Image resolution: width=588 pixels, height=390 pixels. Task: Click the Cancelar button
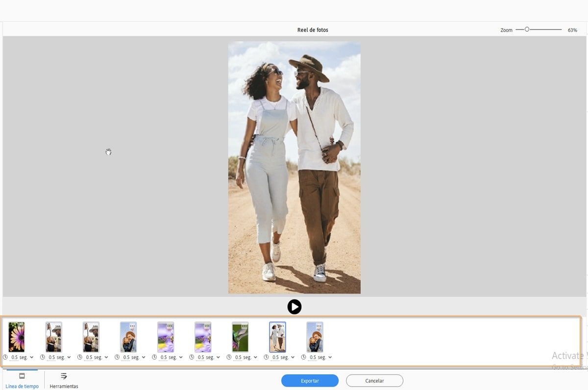coord(374,381)
